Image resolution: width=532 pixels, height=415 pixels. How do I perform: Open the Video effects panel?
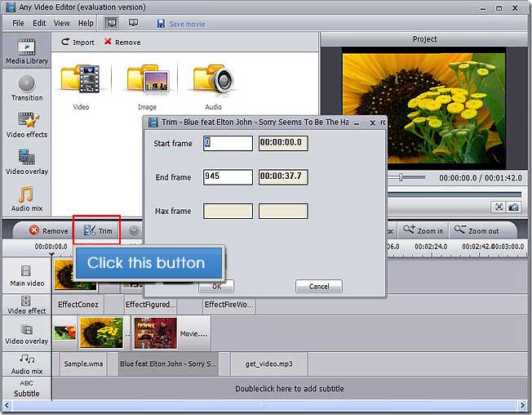click(x=26, y=124)
